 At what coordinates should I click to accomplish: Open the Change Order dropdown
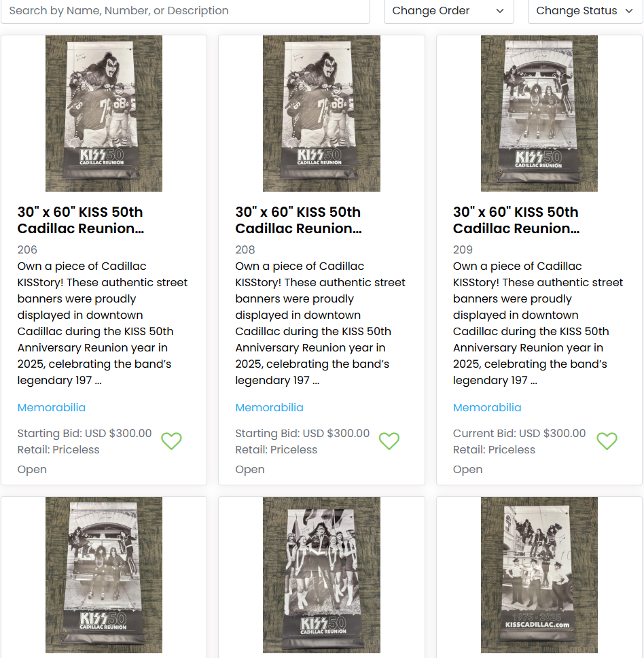(x=448, y=11)
